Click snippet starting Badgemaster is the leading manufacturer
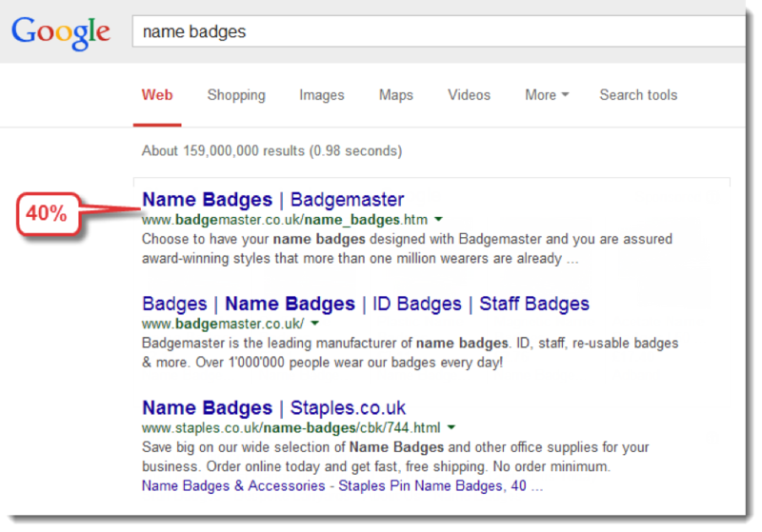This screenshot has height=532, width=762. click(x=411, y=353)
